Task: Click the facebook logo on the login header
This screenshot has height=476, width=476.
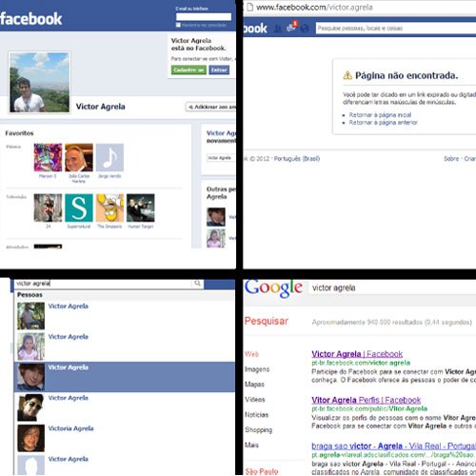Action: [x=30, y=18]
